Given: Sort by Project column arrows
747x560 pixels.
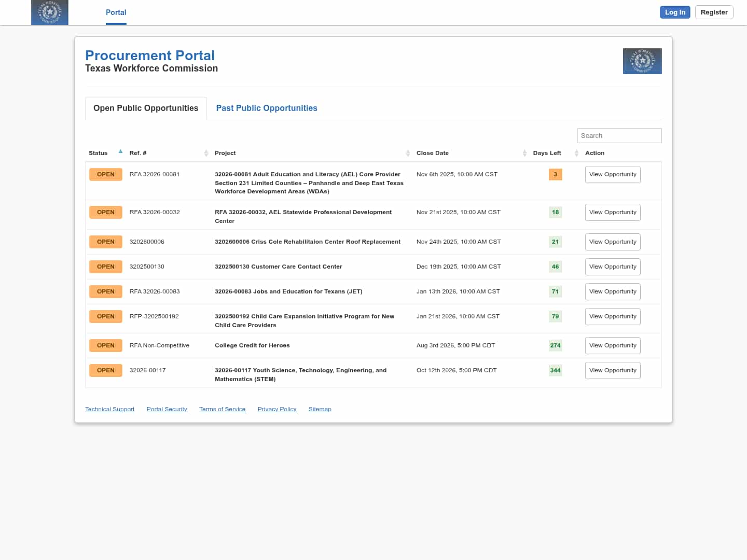Looking at the screenshot, I should [x=408, y=153].
